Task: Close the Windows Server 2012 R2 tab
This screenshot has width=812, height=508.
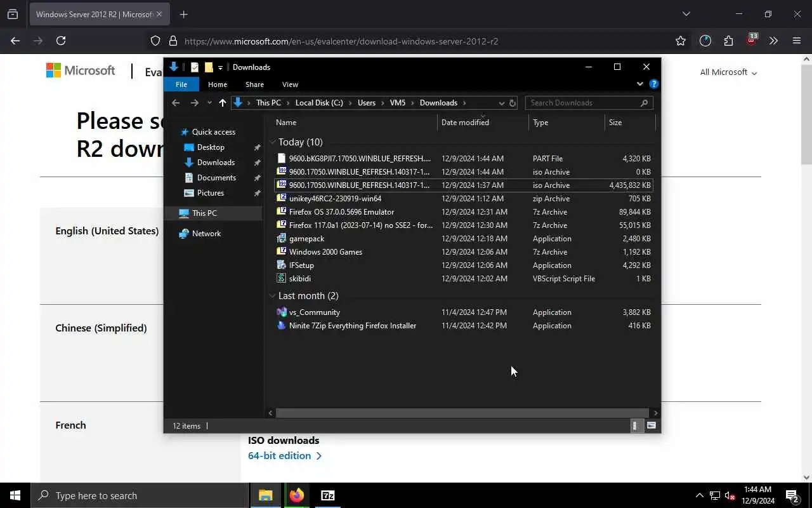Action: tap(159, 14)
